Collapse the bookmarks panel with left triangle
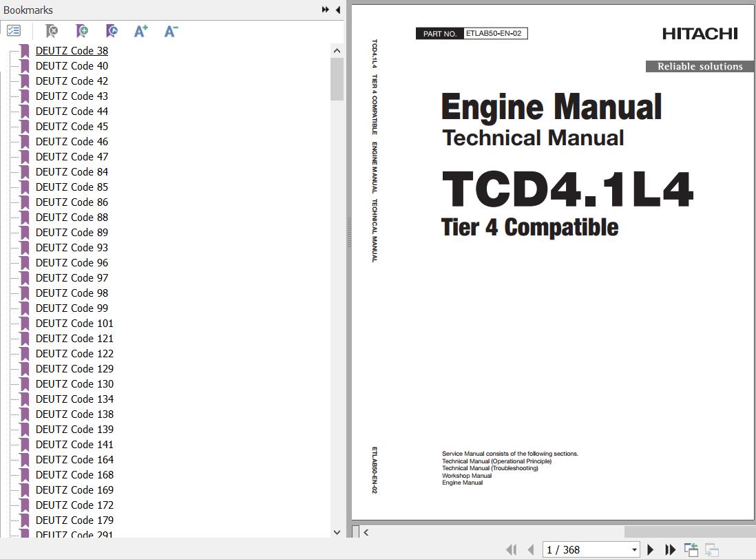 coord(338,10)
